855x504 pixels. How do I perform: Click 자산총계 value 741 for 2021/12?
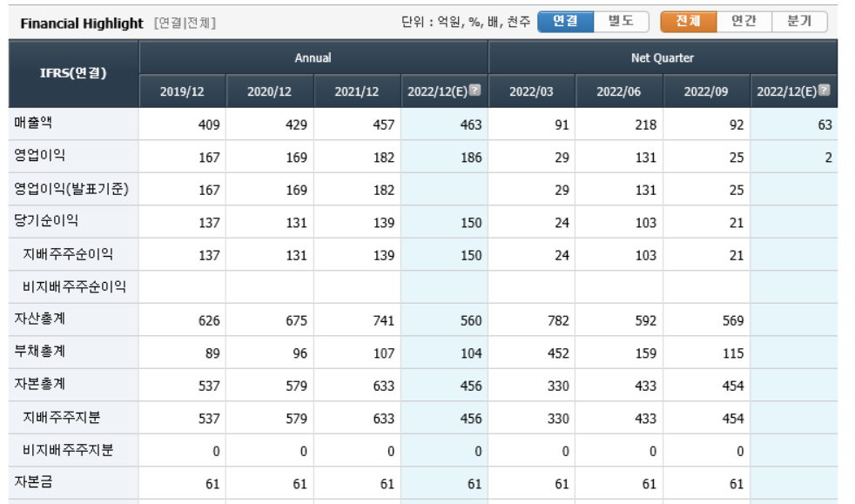[383, 320]
